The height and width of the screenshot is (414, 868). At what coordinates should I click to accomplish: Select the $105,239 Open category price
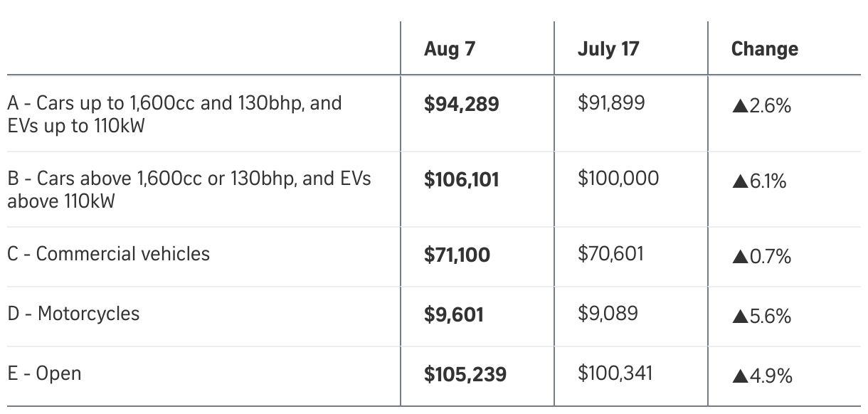pos(465,374)
